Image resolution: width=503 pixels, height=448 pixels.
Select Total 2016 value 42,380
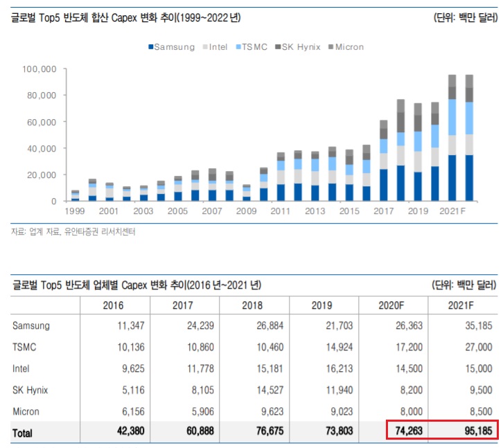point(130,431)
